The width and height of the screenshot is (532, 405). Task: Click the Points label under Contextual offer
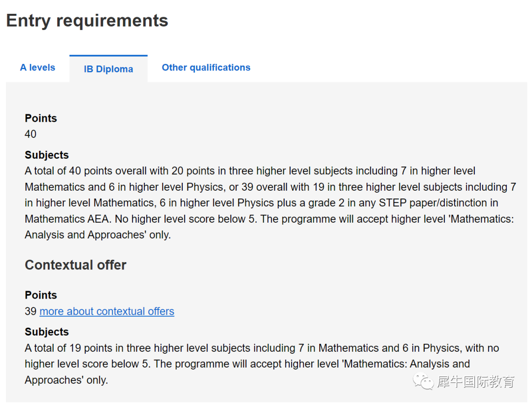click(x=41, y=295)
